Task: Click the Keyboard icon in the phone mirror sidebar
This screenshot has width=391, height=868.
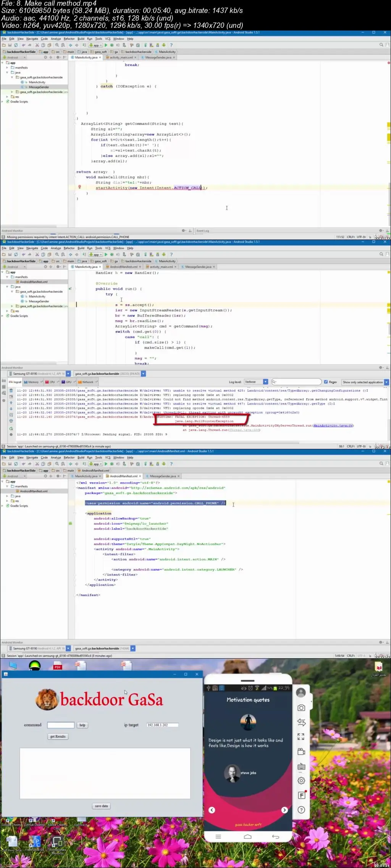Action: click(x=301, y=767)
